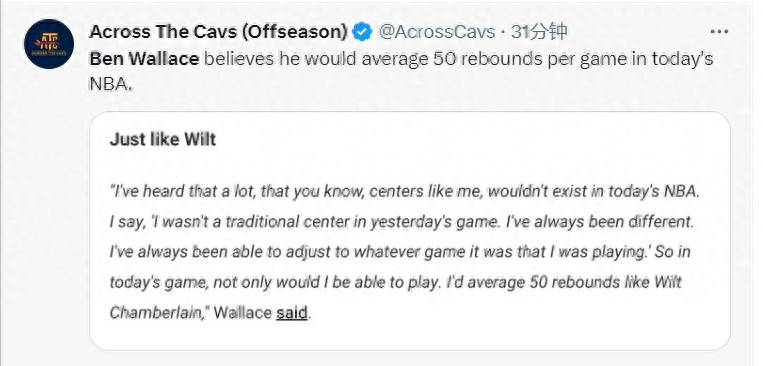763x366 pixels.
Task: Click the @AcrossCavs handle
Action: click(436, 32)
